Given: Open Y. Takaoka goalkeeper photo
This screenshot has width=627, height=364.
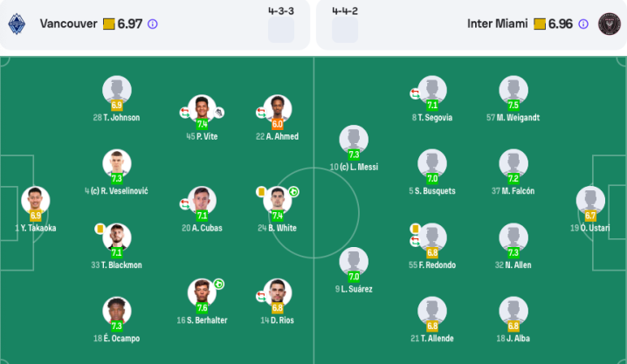Looking at the screenshot, I should 36,201.
